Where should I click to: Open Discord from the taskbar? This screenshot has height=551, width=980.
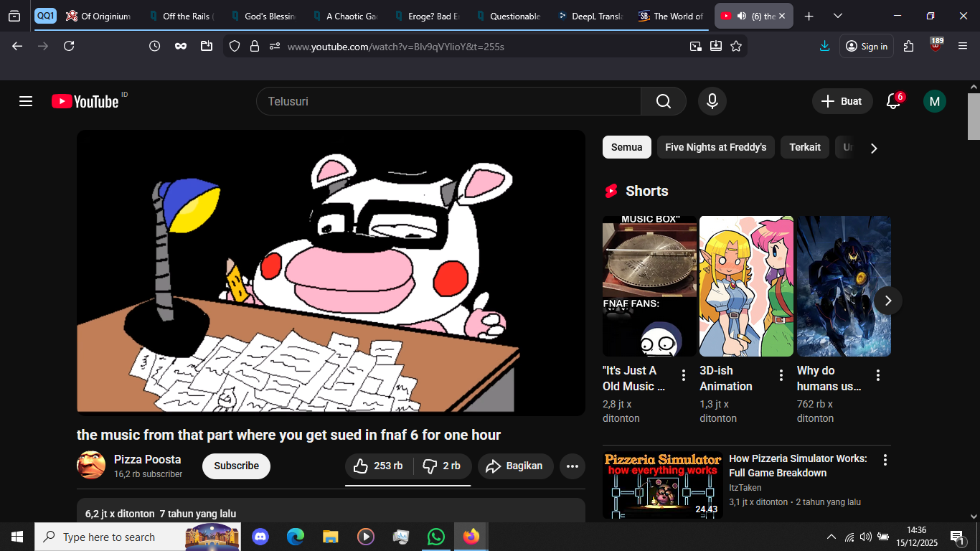[260, 537]
